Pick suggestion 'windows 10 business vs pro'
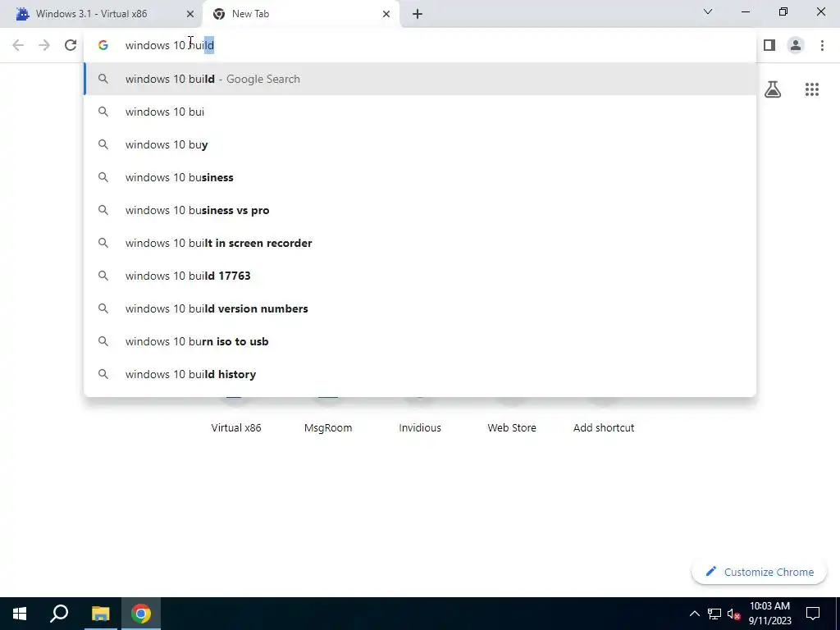The width and height of the screenshot is (840, 630). point(420,210)
